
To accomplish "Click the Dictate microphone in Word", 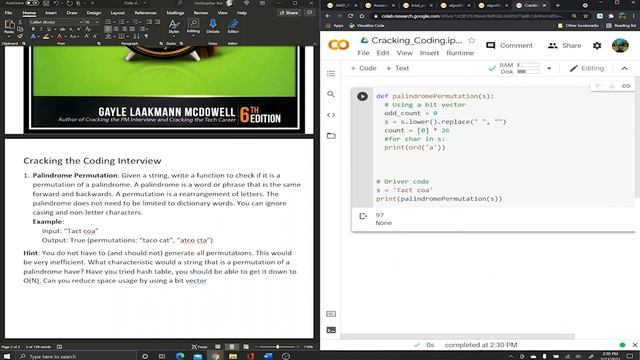I will coord(213,26).
